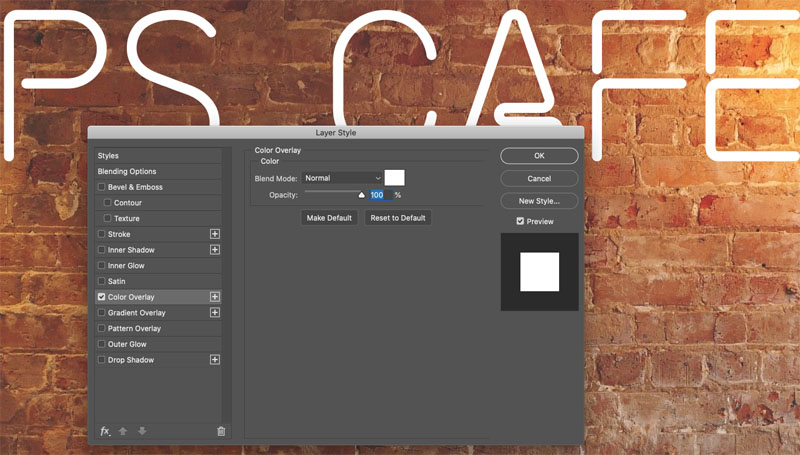Viewport: 800px width, 455px height.
Task: Enable the Texture checkbox
Action: coord(107,218)
